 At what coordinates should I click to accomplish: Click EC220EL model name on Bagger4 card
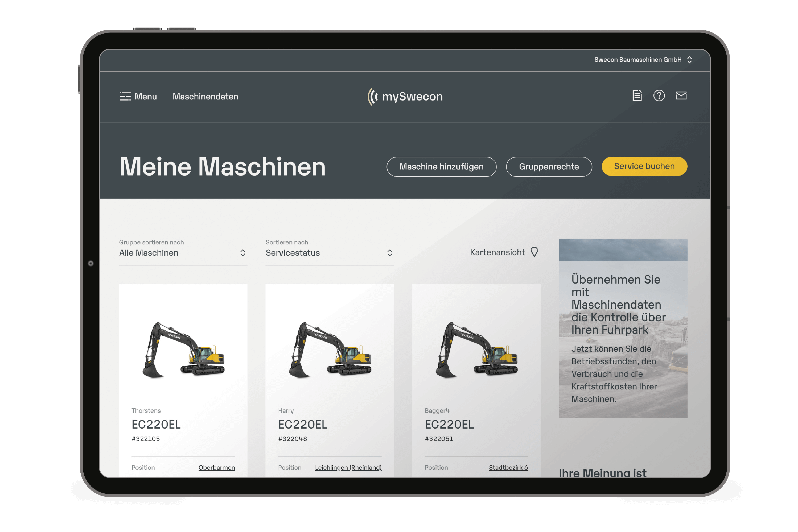click(x=449, y=425)
